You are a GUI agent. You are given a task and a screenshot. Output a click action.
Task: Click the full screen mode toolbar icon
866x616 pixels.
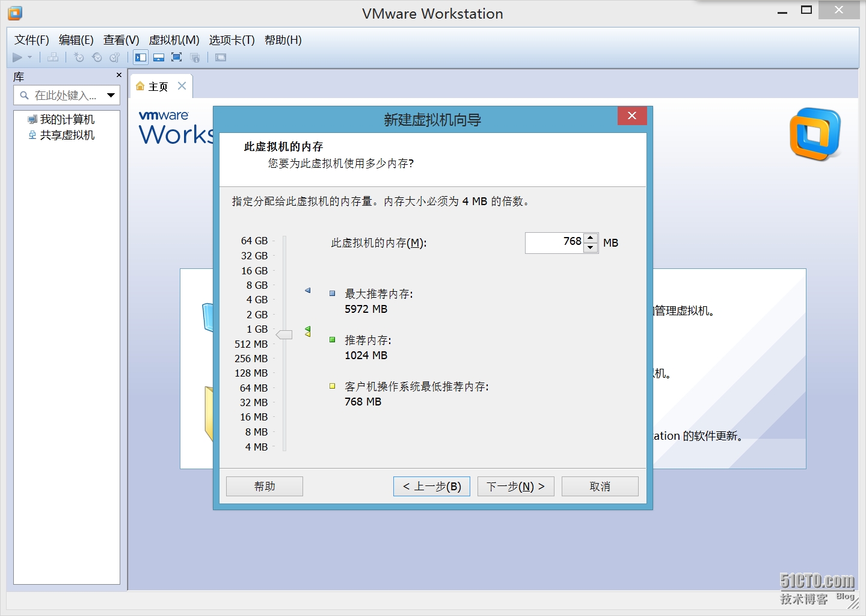tap(177, 57)
